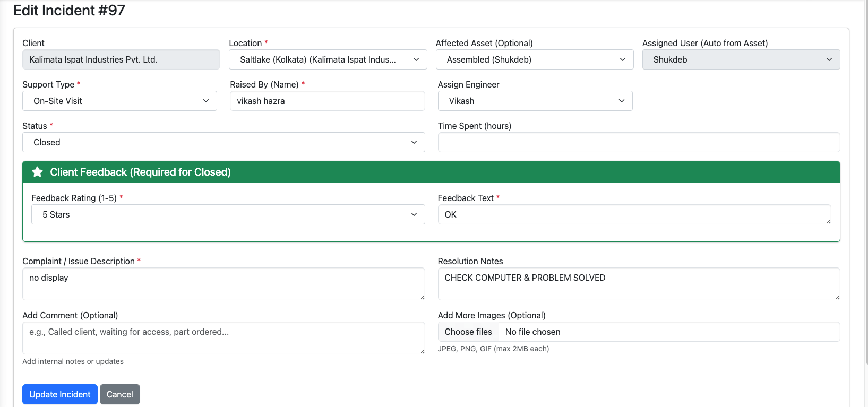
Task: Click the 'JPEG, PNG, GIF (max 2MB each)' hint
Action: (x=493, y=349)
